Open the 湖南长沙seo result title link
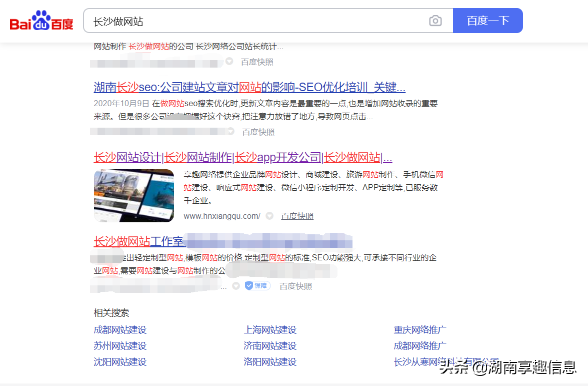The width and height of the screenshot is (588, 386). pos(249,87)
